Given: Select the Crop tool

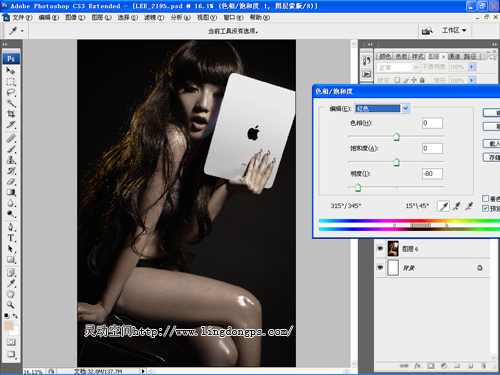Looking at the screenshot, I should (11, 114).
